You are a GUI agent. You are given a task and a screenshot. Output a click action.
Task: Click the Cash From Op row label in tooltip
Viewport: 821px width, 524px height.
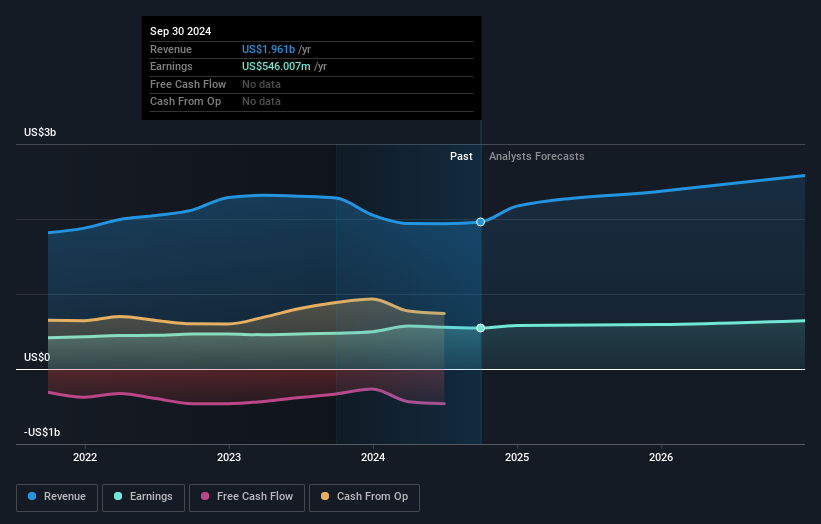tap(185, 102)
